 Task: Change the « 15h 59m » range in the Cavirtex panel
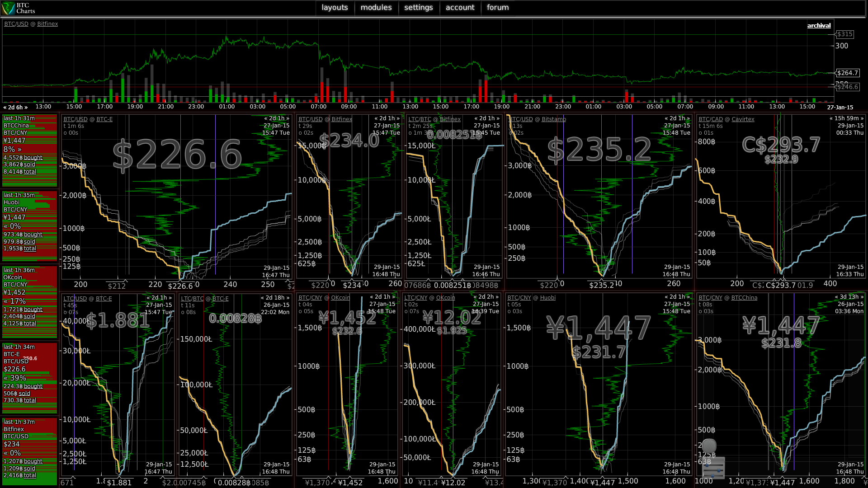coord(846,118)
